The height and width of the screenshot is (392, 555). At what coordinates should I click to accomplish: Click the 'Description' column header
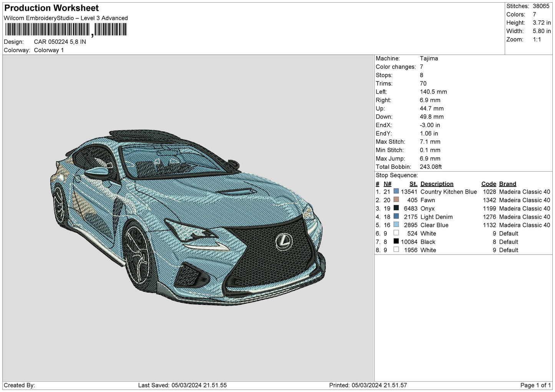coord(437,184)
